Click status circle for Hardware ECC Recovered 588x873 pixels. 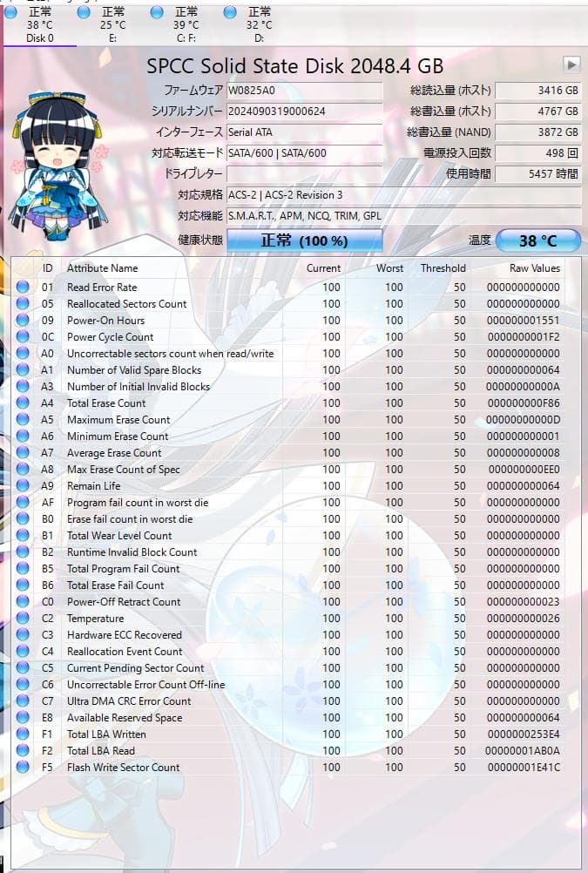(23, 634)
